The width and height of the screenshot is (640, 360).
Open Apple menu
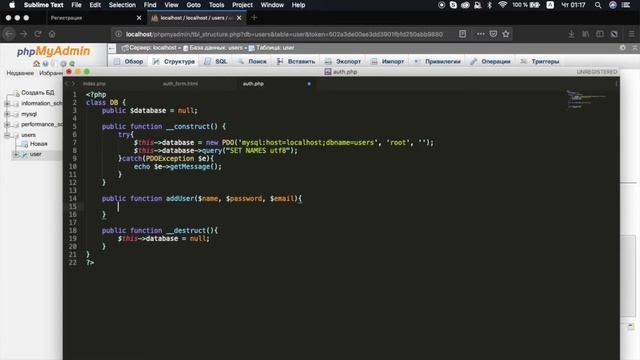tap(12, 5)
